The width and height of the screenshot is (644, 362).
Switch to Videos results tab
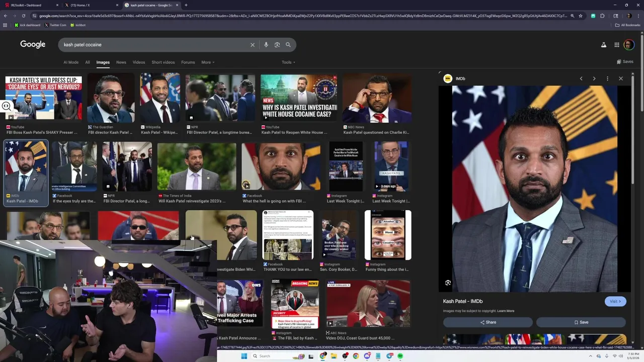coord(139,62)
